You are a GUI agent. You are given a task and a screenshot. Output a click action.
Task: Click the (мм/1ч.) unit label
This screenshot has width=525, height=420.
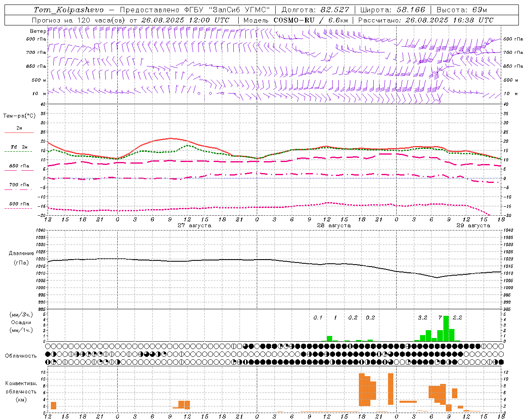click(x=21, y=330)
